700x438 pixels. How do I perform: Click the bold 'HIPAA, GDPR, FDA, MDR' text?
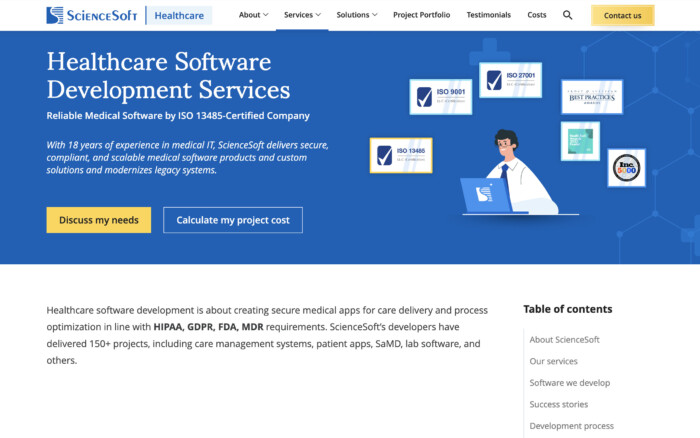point(208,327)
